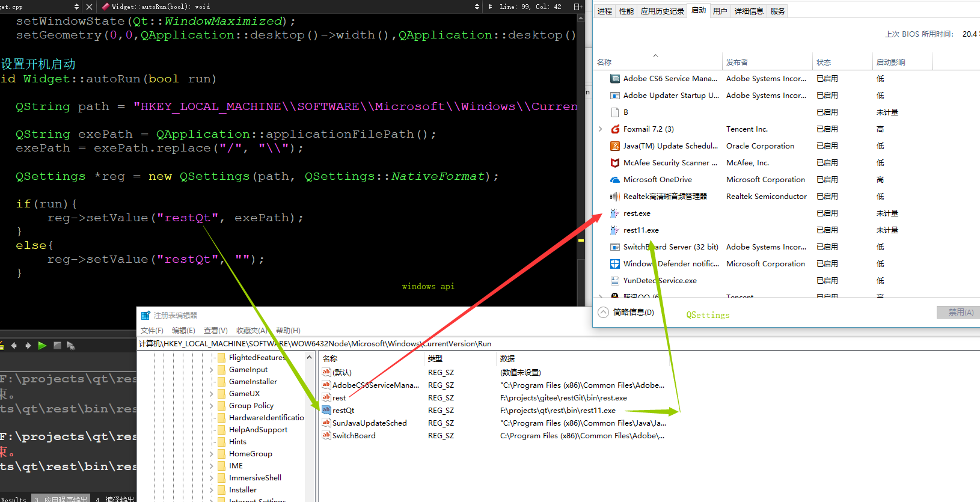The height and width of the screenshot is (502, 980).
Task: Select the HelpAndSupport key in registry tree
Action: tap(258, 430)
